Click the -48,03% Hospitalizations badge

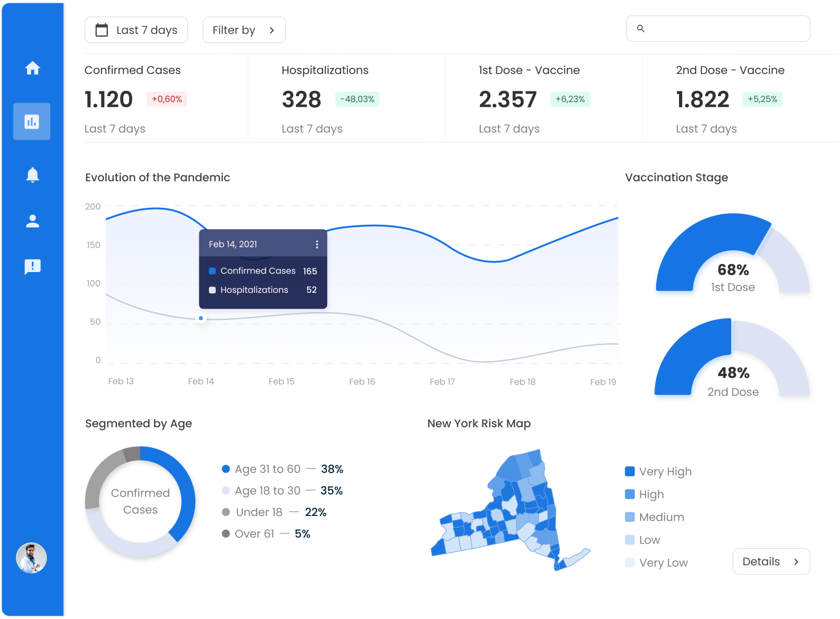357,99
